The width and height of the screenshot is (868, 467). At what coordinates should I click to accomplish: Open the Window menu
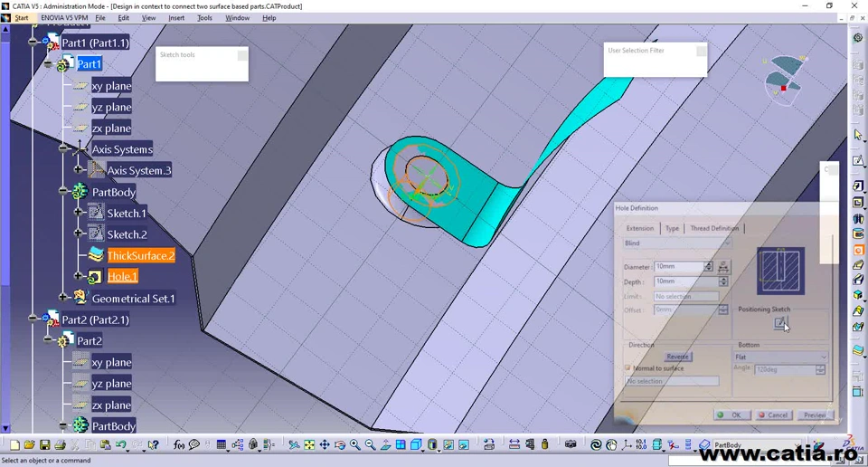[x=238, y=18]
